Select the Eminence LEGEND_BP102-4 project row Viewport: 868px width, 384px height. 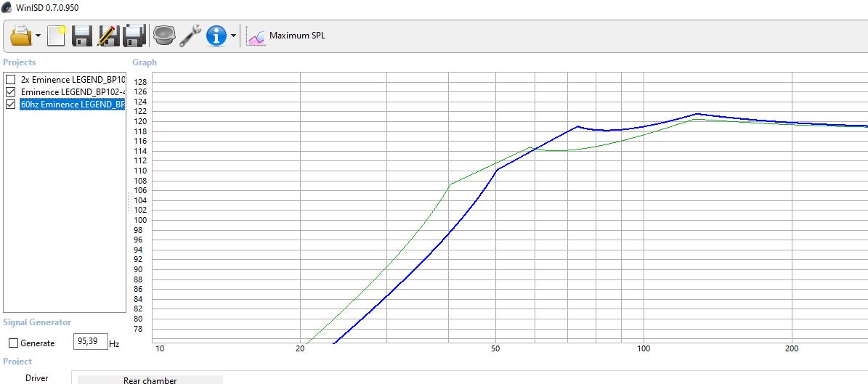pyautogui.click(x=73, y=92)
